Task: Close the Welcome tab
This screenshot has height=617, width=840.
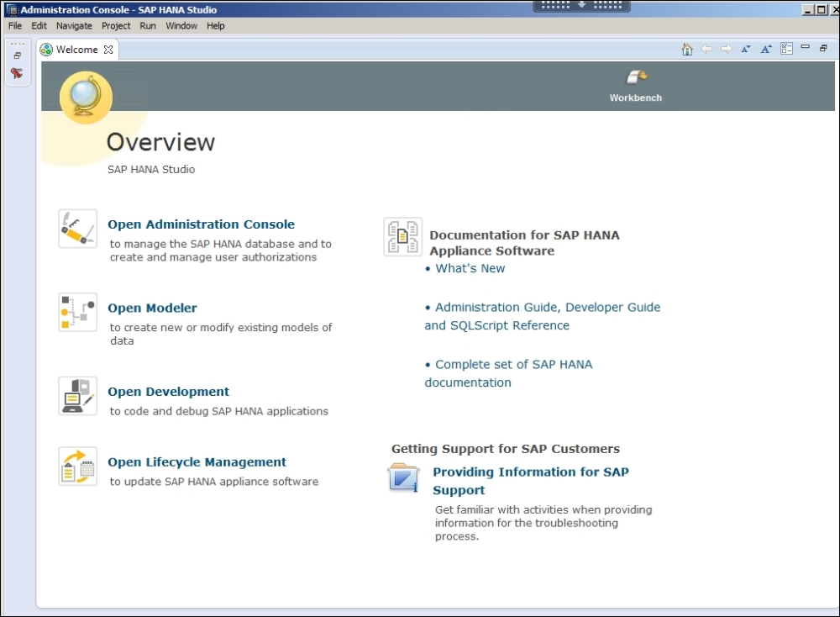Action: point(108,50)
